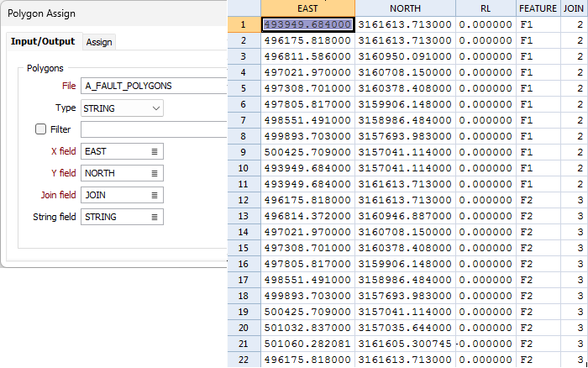
Task: Open the Type STRING dropdown
Action: [122, 108]
